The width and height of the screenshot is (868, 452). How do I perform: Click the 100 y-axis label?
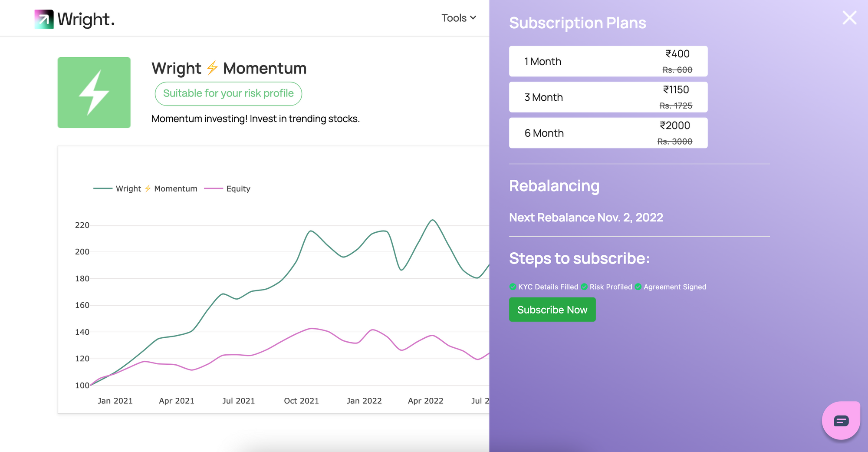82,385
